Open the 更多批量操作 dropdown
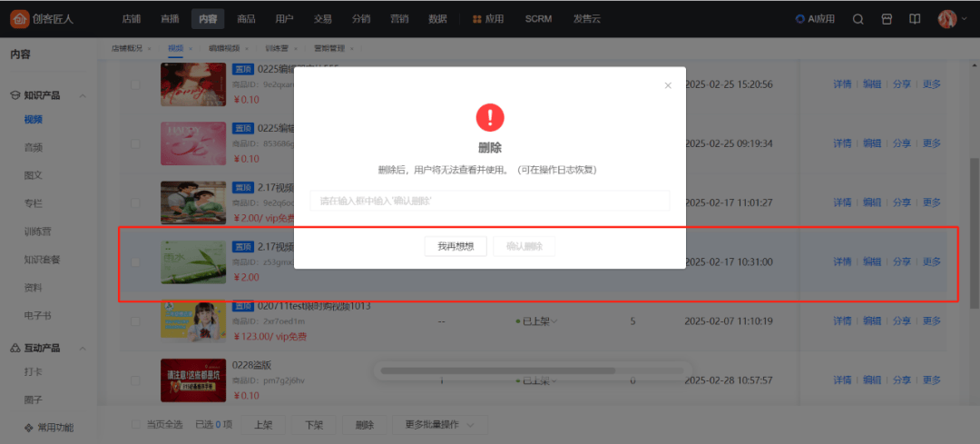Screen dimensions: 980x444 click(439, 424)
